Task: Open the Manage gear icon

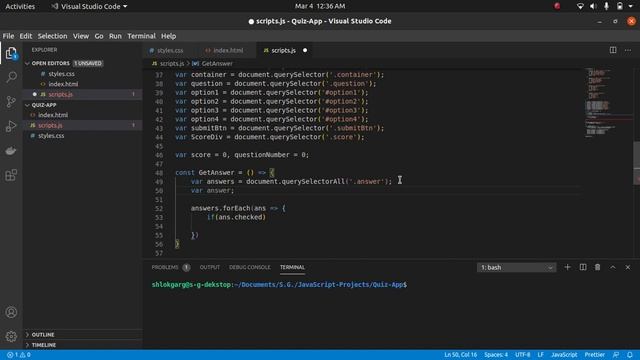Action: pos(11,336)
